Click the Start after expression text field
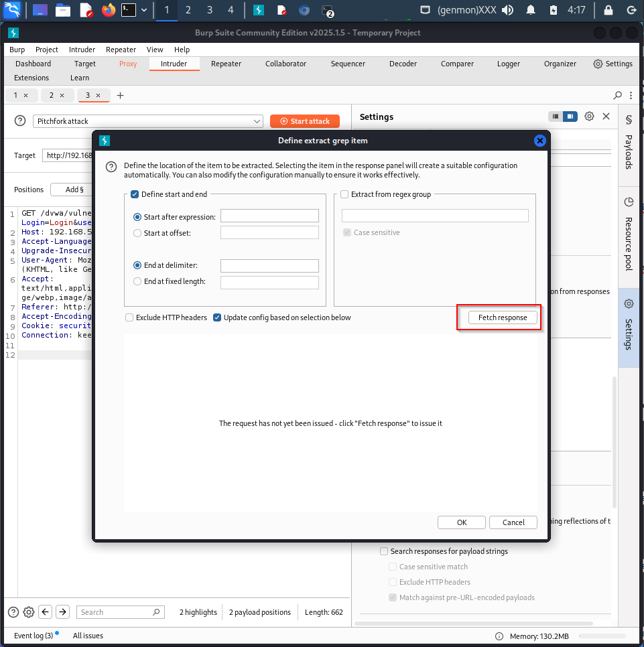The image size is (644, 647). [x=269, y=216]
